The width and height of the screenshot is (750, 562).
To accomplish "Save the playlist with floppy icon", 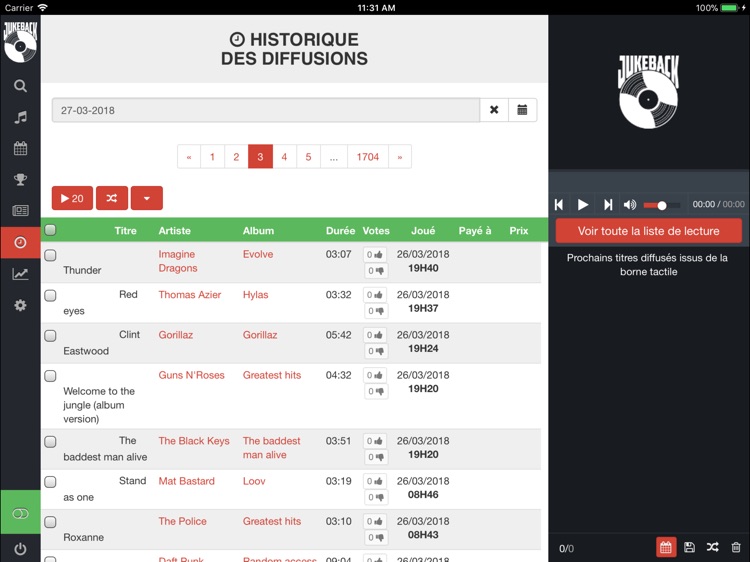I will pyautogui.click(x=689, y=548).
